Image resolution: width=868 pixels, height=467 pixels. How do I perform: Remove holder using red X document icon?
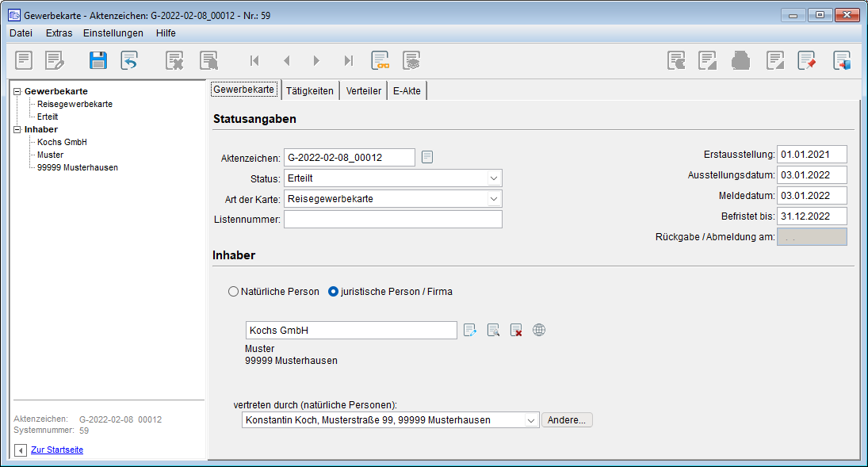(x=516, y=330)
